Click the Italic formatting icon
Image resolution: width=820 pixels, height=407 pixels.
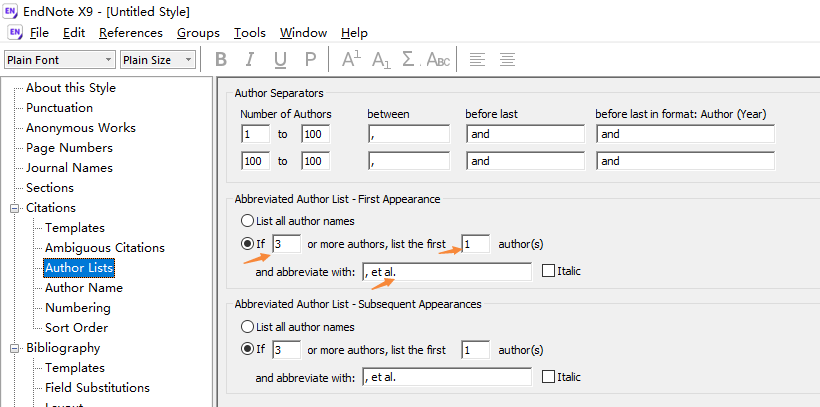pyautogui.click(x=250, y=60)
